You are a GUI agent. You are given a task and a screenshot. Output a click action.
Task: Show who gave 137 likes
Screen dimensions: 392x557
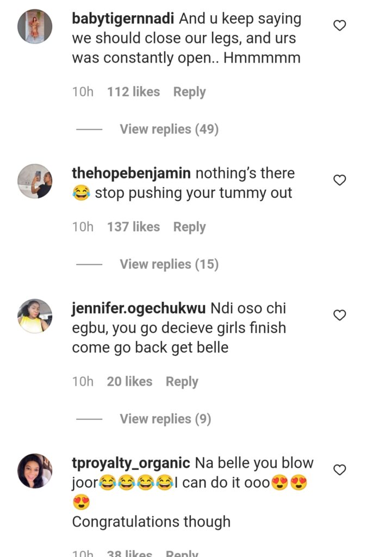click(133, 227)
